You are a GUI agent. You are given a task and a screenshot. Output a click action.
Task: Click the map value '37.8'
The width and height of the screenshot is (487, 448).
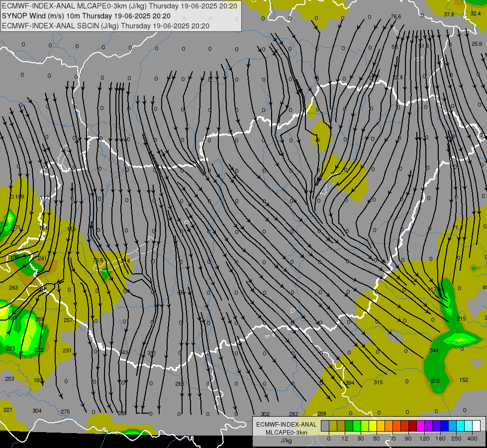(449, 14)
